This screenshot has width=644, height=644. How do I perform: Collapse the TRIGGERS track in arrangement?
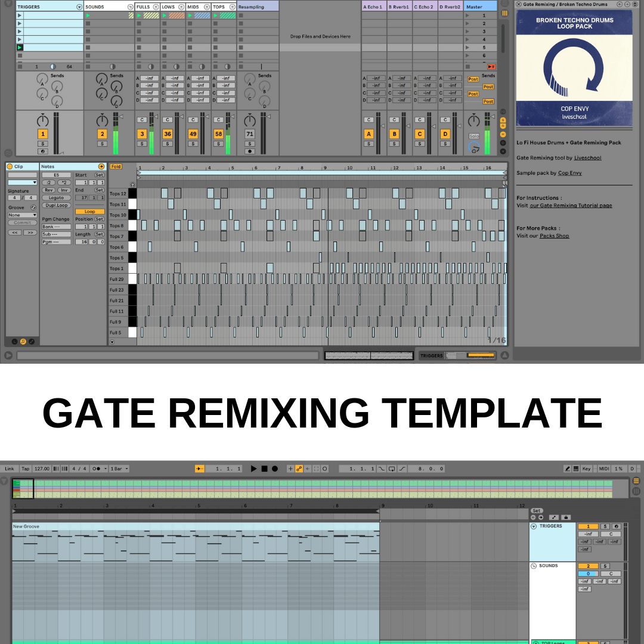click(x=534, y=527)
